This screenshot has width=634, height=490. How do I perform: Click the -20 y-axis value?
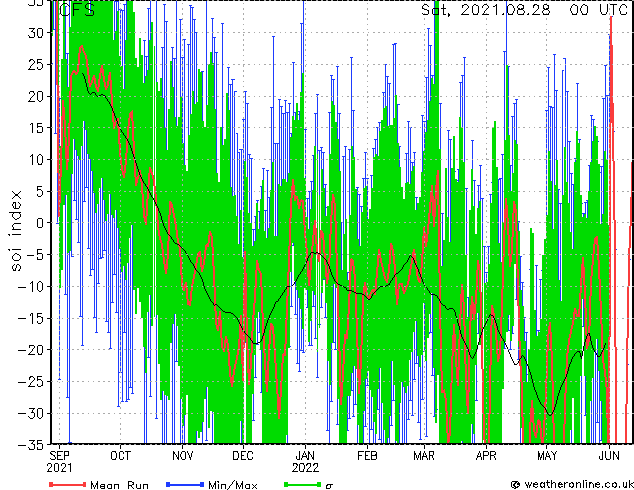[31, 350]
